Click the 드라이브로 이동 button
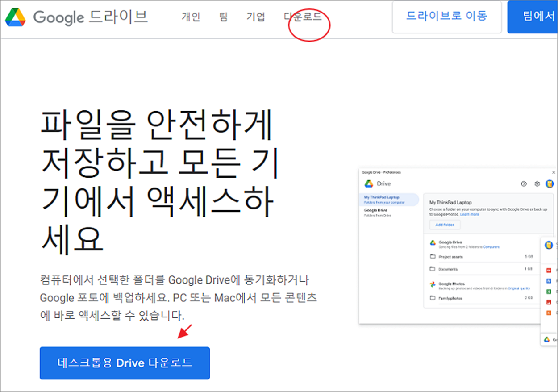This screenshot has height=392, width=558. (447, 17)
